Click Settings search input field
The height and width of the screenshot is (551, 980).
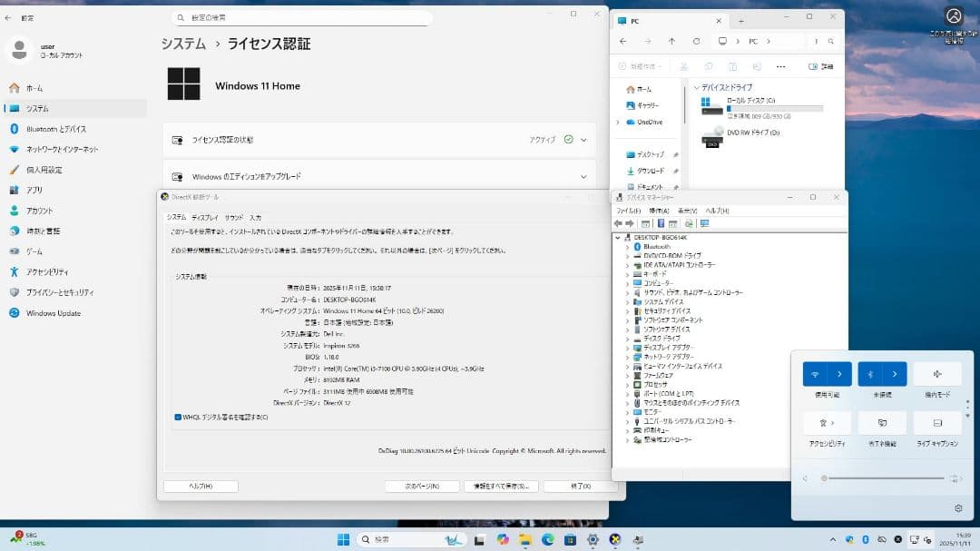tap(302, 17)
